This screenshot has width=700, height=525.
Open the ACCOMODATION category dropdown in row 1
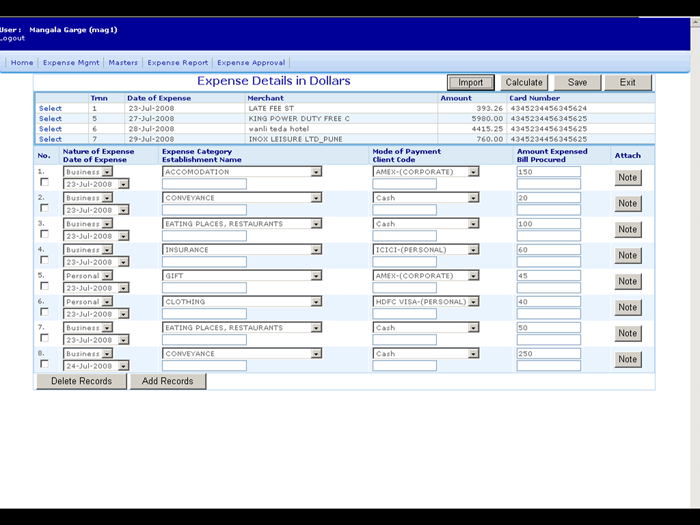[242, 172]
